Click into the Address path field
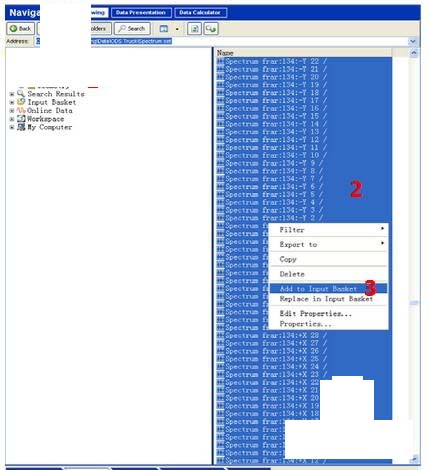The image size is (429, 470). pos(222,41)
